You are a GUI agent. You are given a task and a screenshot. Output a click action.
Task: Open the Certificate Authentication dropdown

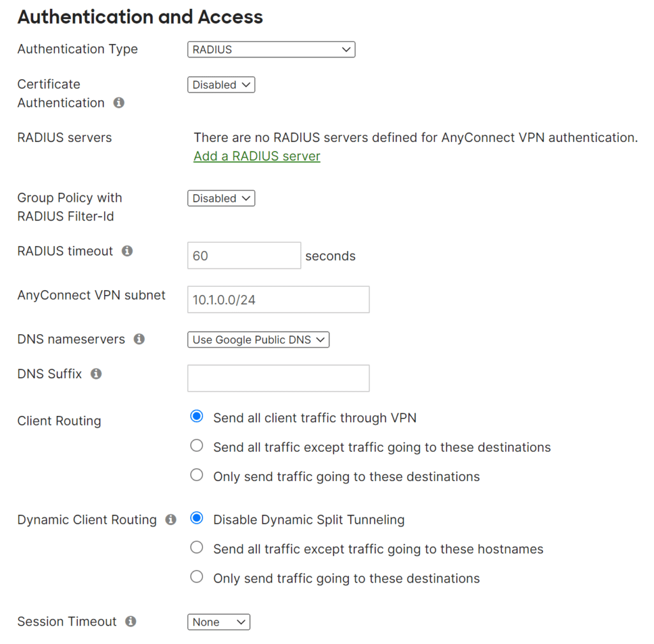[221, 84]
